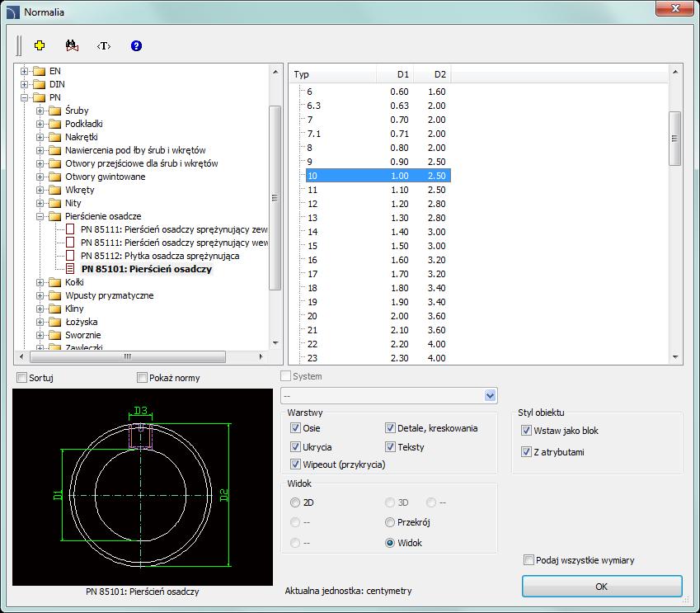Expand the Śruby tree node

click(x=40, y=111)
